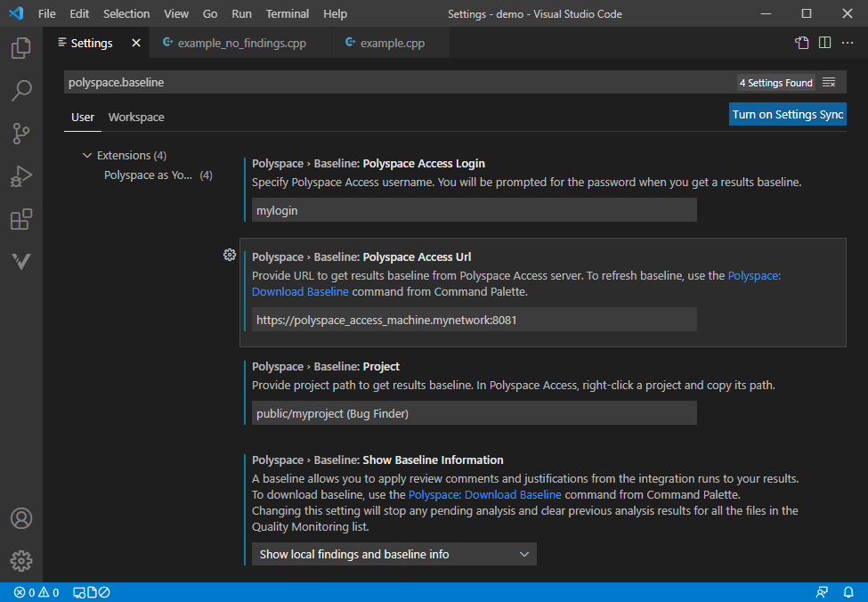The width and height of the screenshot is (868, 602).
Task: Open the Source Control view
Action: point(20,133)
